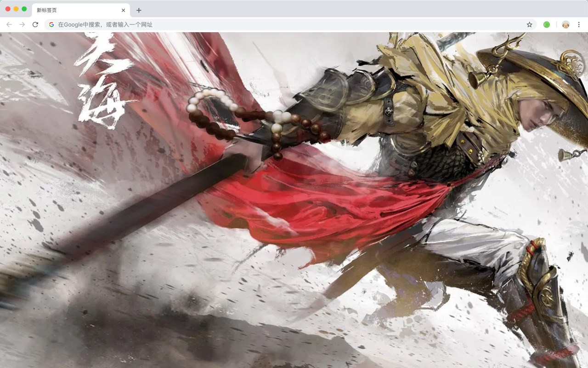Select the 新标签页 tab
Viewport: 588px width, 368px height.
pos(81,10)
